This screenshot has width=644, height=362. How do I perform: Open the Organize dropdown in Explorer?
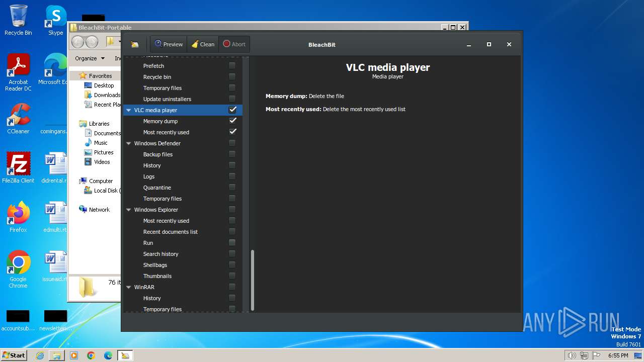90,58
